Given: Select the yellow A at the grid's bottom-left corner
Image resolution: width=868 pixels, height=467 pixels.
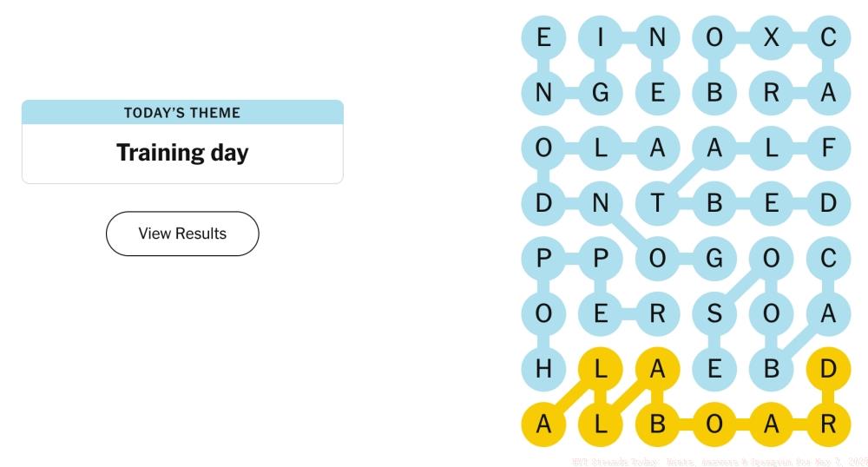Looking at the screenshot, I should tap(543, 424).
